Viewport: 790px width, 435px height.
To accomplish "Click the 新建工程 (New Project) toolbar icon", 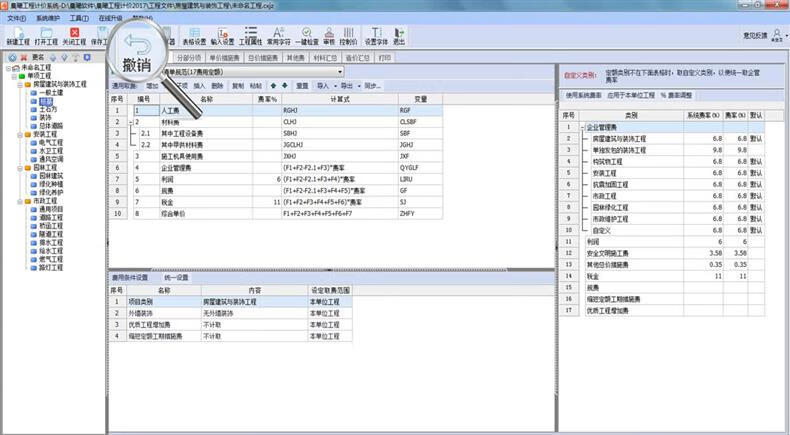I will click(17, 35).
